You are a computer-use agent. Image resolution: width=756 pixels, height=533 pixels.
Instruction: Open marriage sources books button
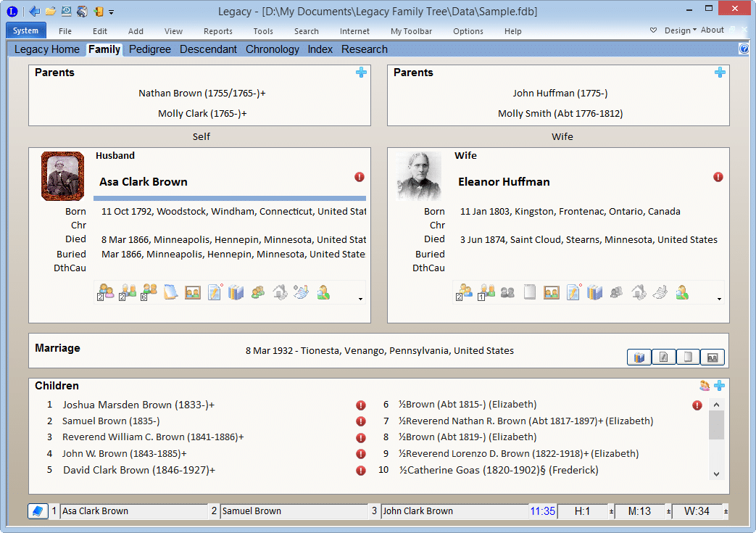[x=639, y=358]
